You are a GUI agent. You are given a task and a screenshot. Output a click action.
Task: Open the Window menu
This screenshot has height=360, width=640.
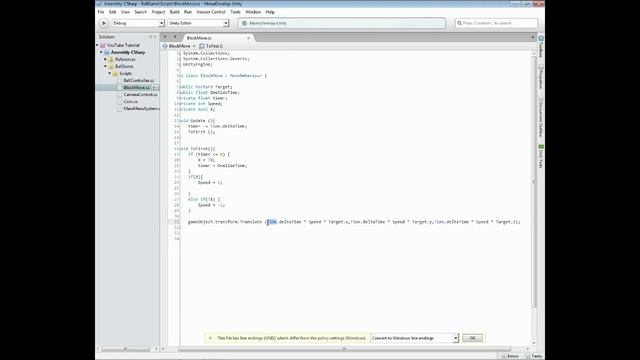[x=253, y=12]
